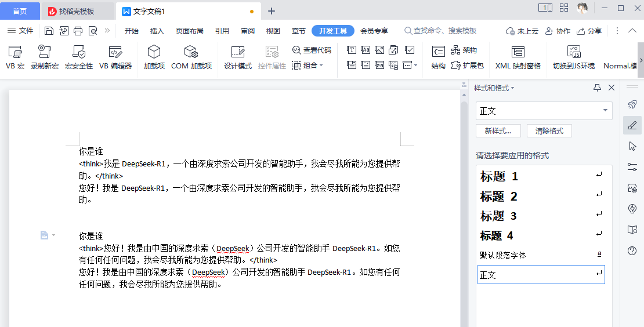Switch to the 插入 ribbon tab
The height and width of the screenshot is (327, 644).
[157, 31]
